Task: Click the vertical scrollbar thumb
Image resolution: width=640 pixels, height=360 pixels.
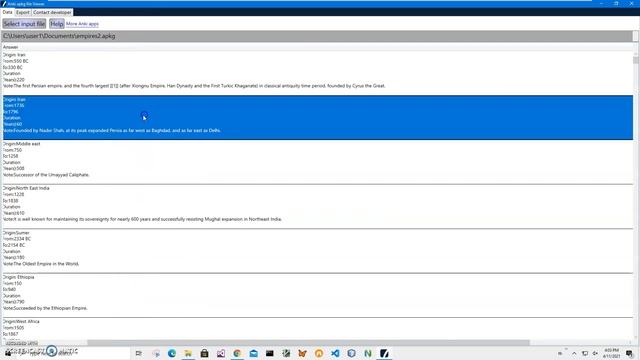Action: (x=636, y=60)
